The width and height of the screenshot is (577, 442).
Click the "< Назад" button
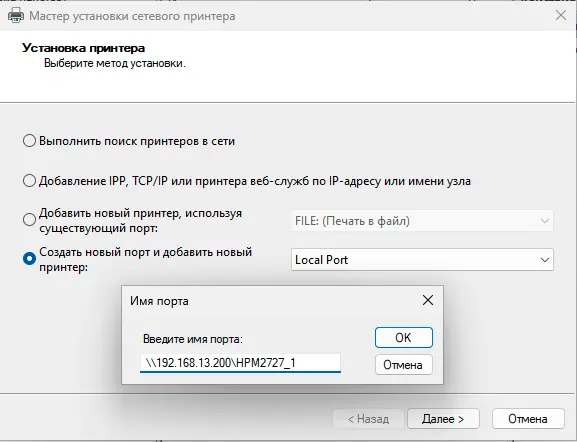(369, 419)
